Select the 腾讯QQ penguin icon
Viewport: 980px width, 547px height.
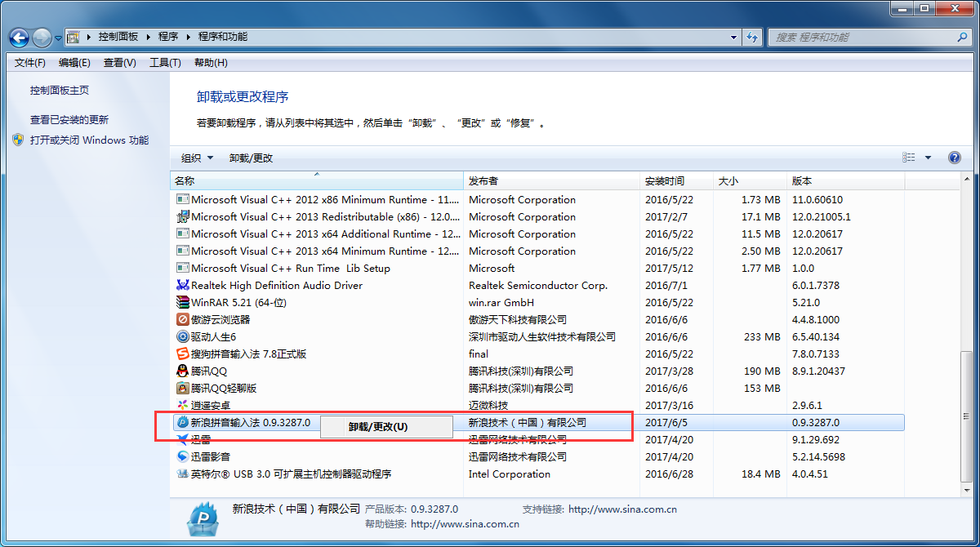[183, 371]
